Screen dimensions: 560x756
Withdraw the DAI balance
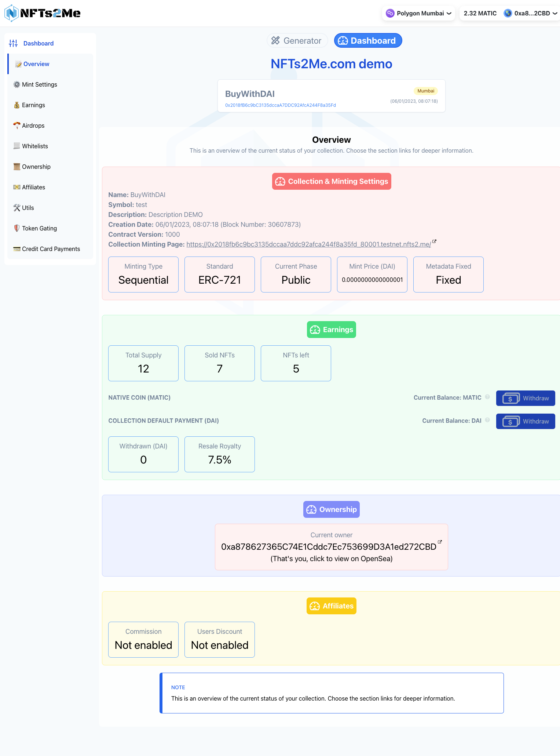525,421
